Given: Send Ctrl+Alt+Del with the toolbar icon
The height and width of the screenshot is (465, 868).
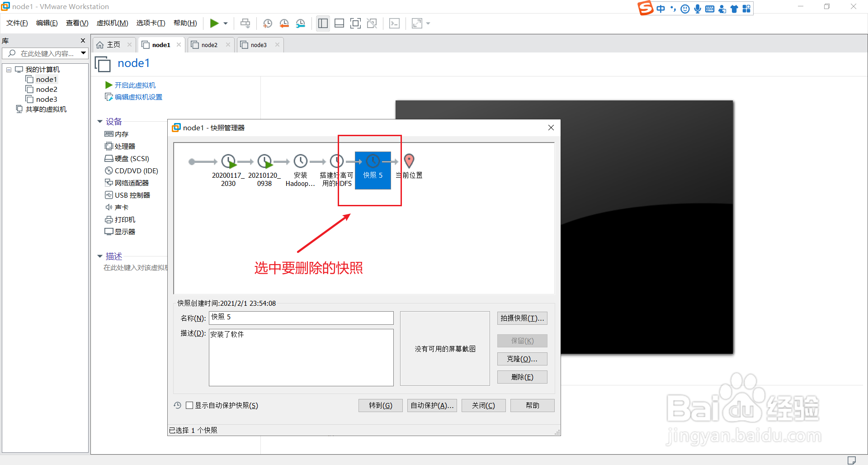Looking at the screenshot, I should (245, 23).
